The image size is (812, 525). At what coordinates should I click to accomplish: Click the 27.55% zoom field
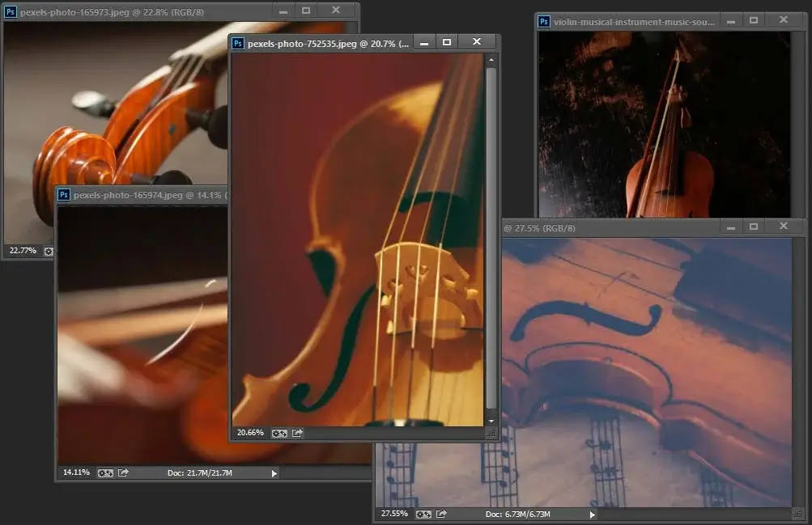click(394, 514)
